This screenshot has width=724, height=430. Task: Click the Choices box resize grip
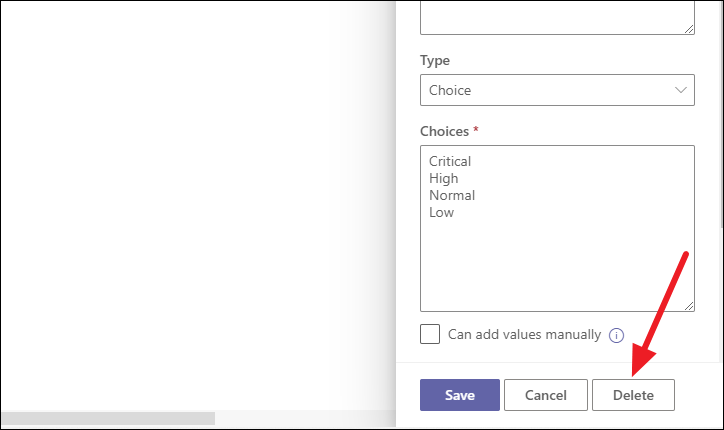pyautogui.click(x=688, y=305)
